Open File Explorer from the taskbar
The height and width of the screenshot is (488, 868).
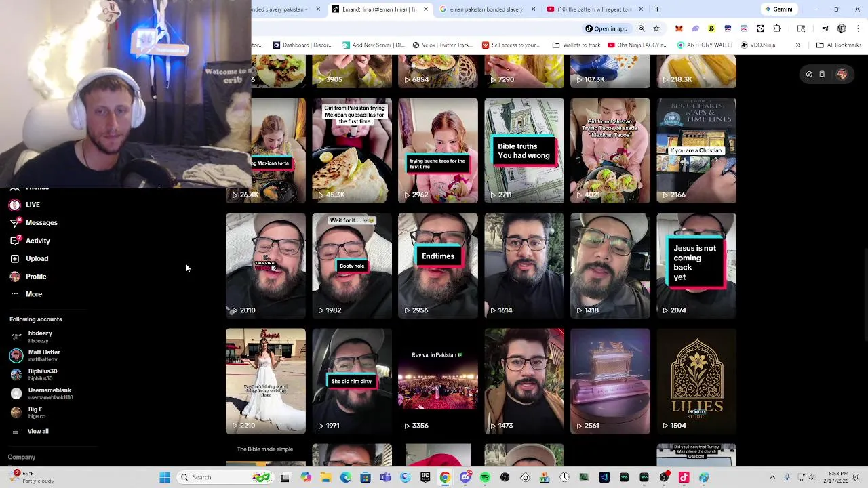(x=325, y=477)
